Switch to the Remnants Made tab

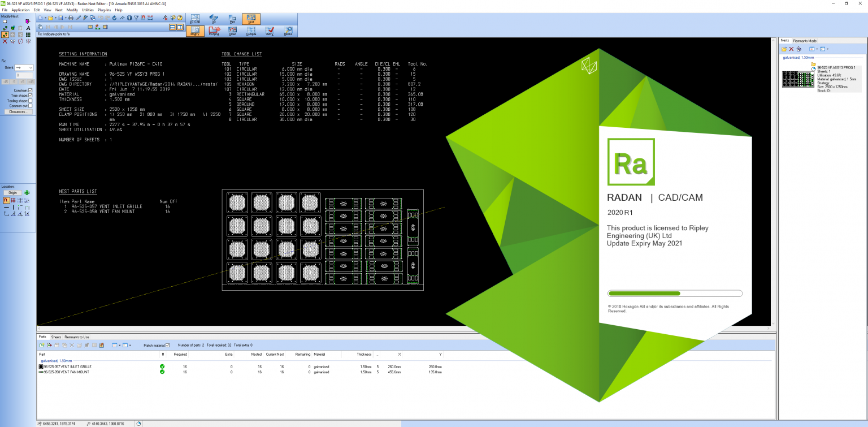pyautogui.click(x=805, y=41)
